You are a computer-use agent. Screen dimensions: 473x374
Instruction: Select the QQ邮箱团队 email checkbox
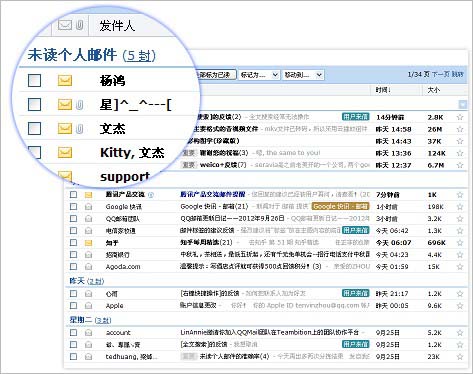tap(73, 219)
